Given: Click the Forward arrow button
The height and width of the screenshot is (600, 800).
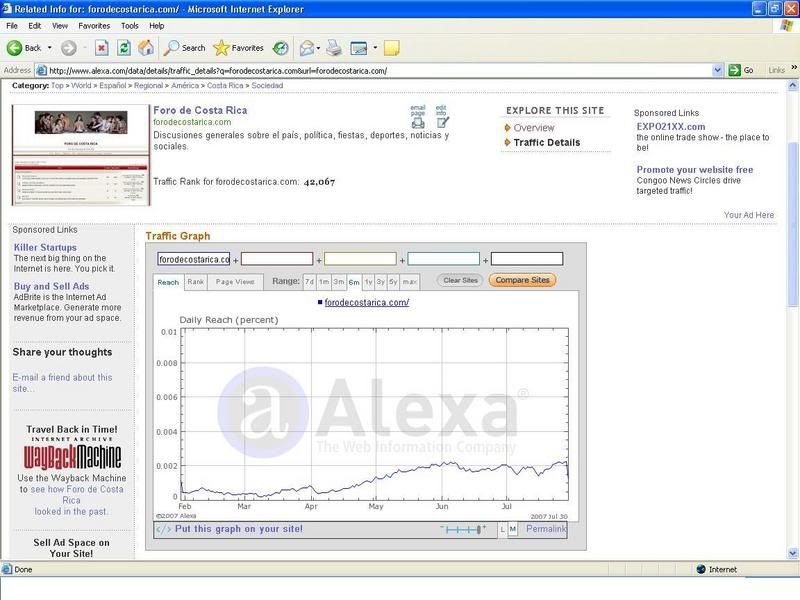Looking at the screenshot, I should 68,48.
